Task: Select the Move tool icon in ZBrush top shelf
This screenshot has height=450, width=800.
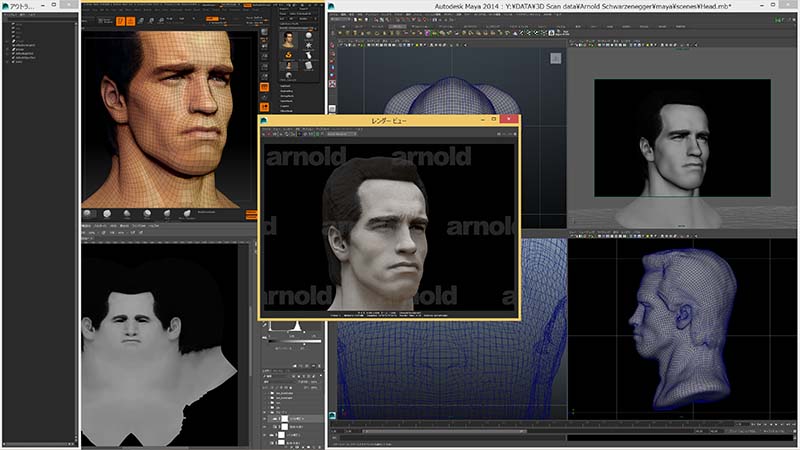Action: (x=141, y=21)
